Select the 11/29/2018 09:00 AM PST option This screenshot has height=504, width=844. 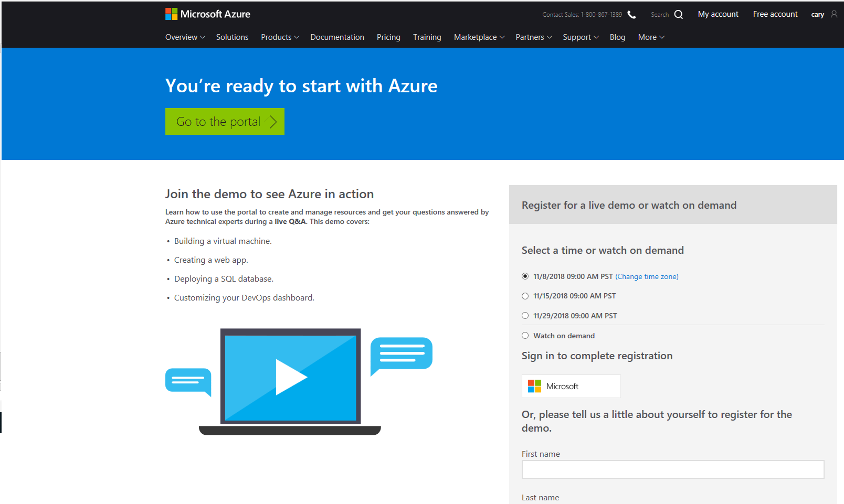coord(525,316)
